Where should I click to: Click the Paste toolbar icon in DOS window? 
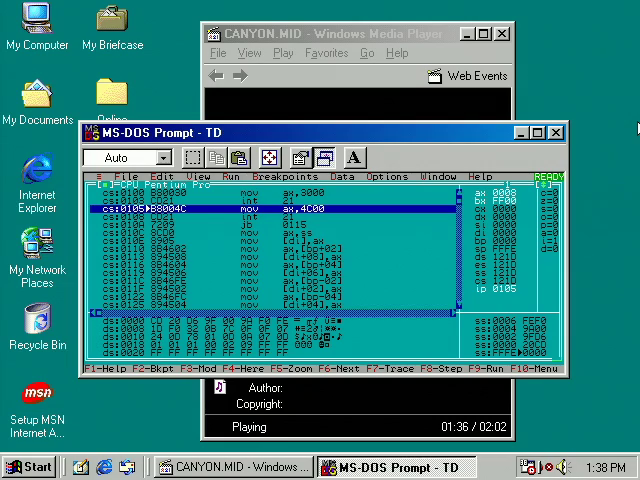coord(239,158)
